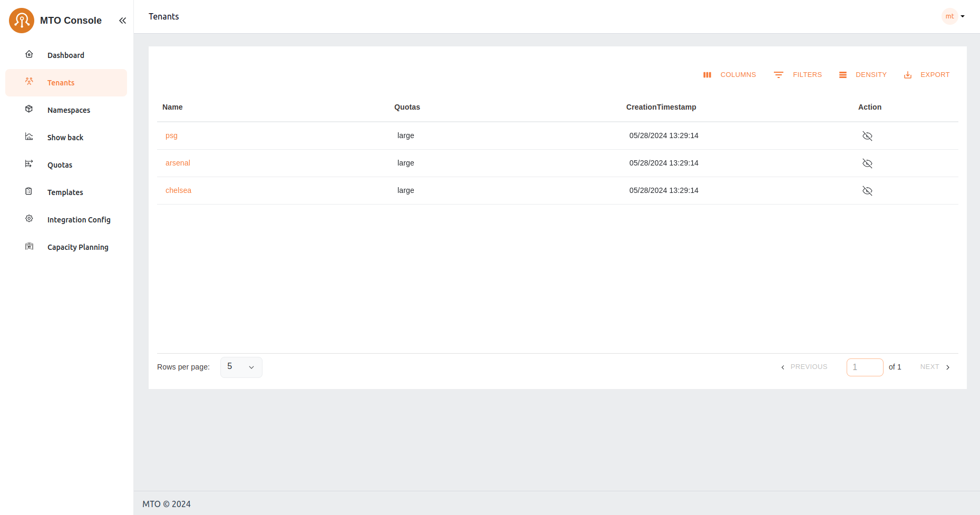The width and height of the screenshot is (980, 515).
Task: Click the Dashboard home icon
Action: pos(30,54)
